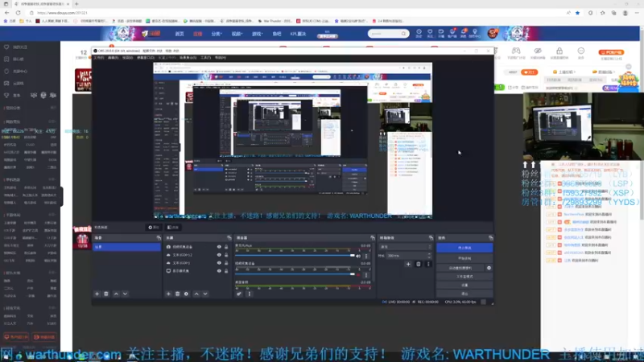This screenshot has height=362, width=644.
Task: Expand the 视频 dropdown in Douyu navigation
Action: click(x=237, y=34)
